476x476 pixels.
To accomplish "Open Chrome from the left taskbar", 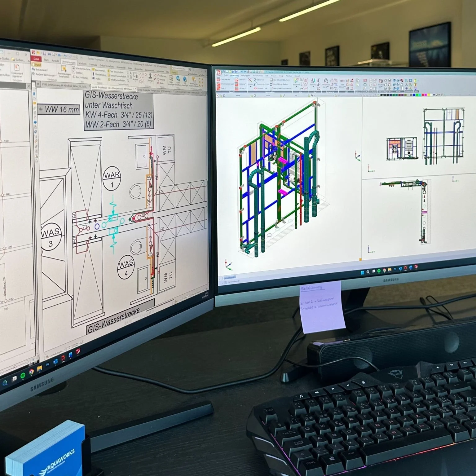I will [31, 372].
